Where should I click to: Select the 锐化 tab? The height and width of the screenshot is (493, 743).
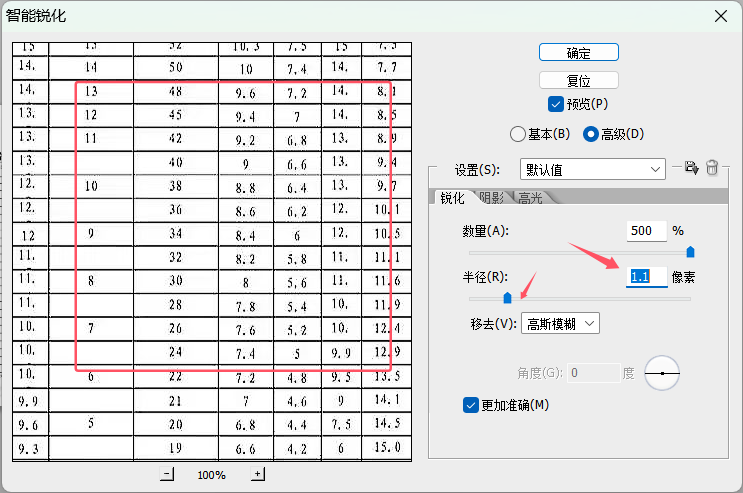coord(452,198)
